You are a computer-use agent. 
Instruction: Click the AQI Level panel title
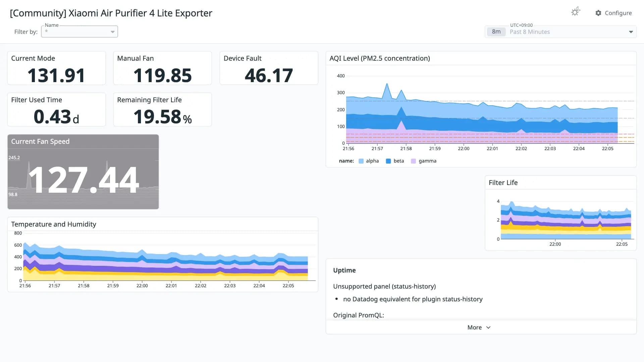pos(380,58)
